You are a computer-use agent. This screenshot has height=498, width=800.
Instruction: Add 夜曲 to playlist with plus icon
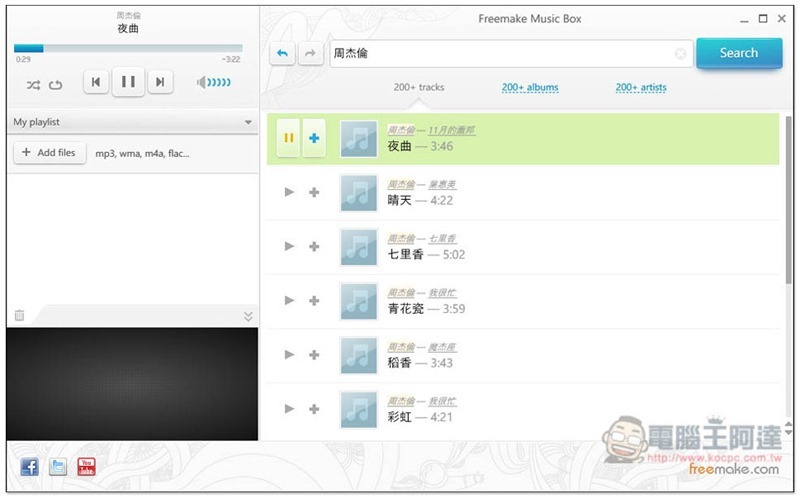pos(313,139)
